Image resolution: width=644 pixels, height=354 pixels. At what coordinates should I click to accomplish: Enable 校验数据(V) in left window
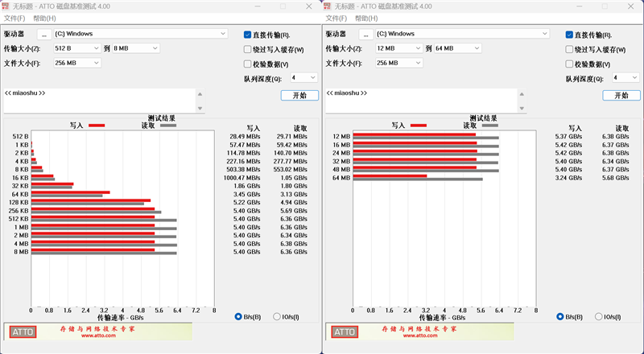coord(247,64)
